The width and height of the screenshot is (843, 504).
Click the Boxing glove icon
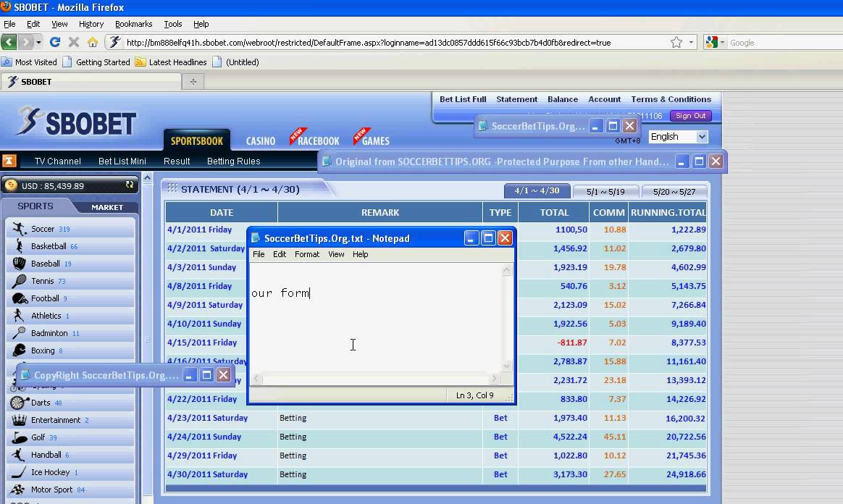[20, 350]
